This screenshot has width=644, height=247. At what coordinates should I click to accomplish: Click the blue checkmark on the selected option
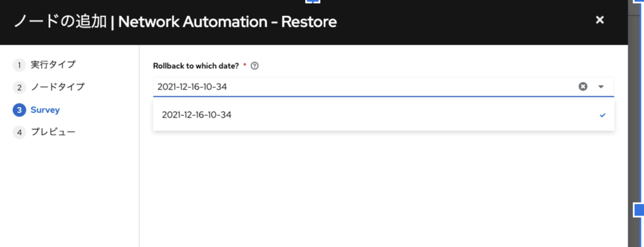[x=603, y=115]
